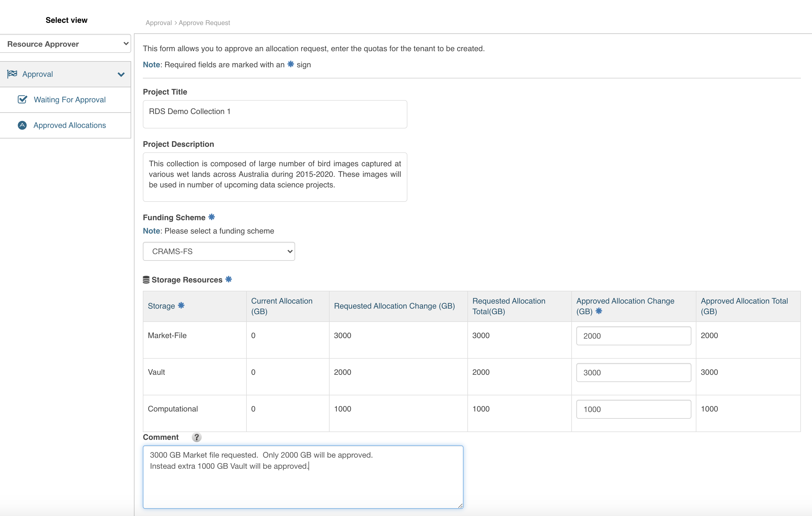This screenshot has height=516, width=812.
Task: Click the Project Title field
Action: [x=275, y=114]
